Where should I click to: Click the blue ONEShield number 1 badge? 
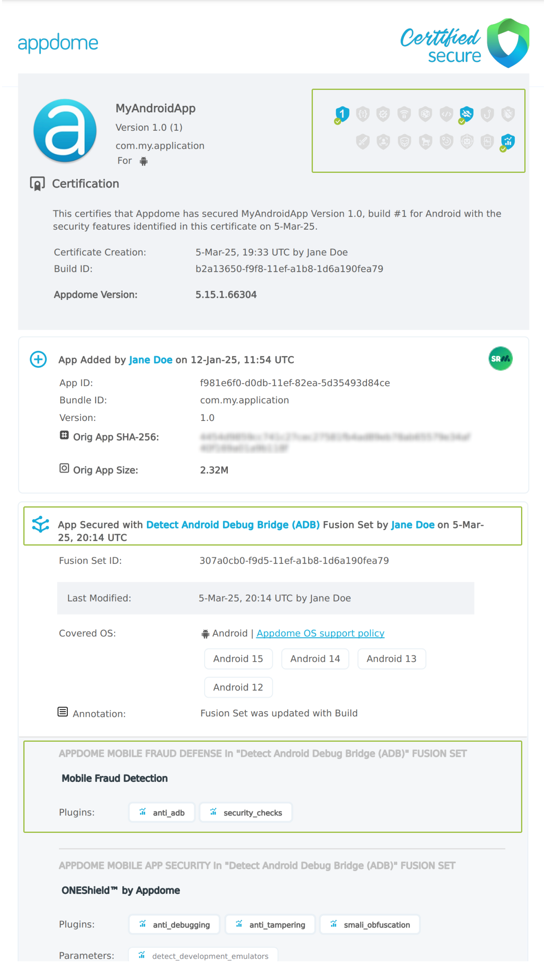coord(342,114)
